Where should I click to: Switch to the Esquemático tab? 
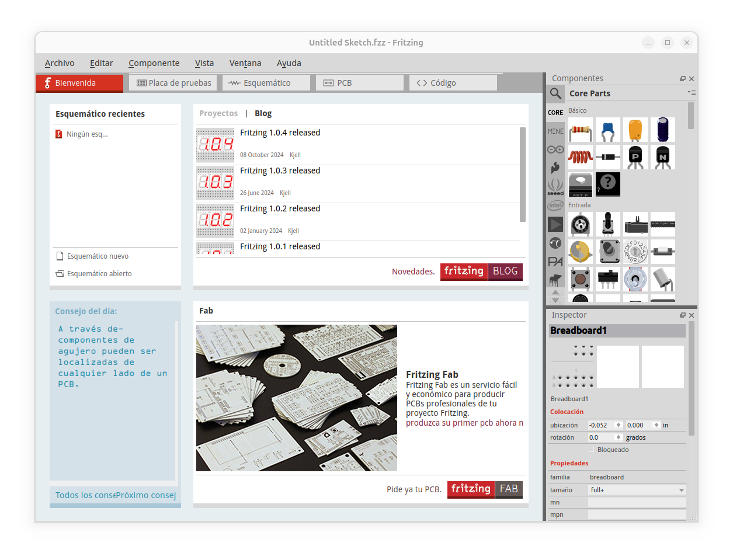point(266,83)
